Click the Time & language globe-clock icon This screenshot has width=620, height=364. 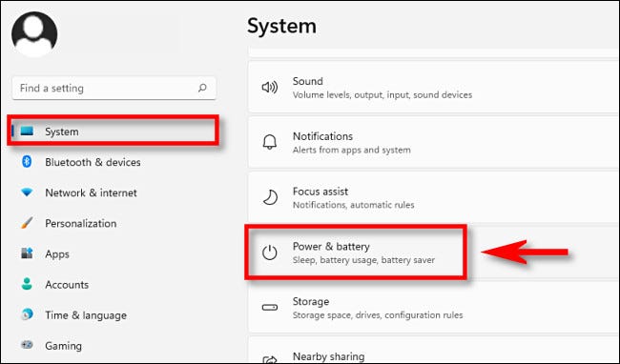click(27, 314)
